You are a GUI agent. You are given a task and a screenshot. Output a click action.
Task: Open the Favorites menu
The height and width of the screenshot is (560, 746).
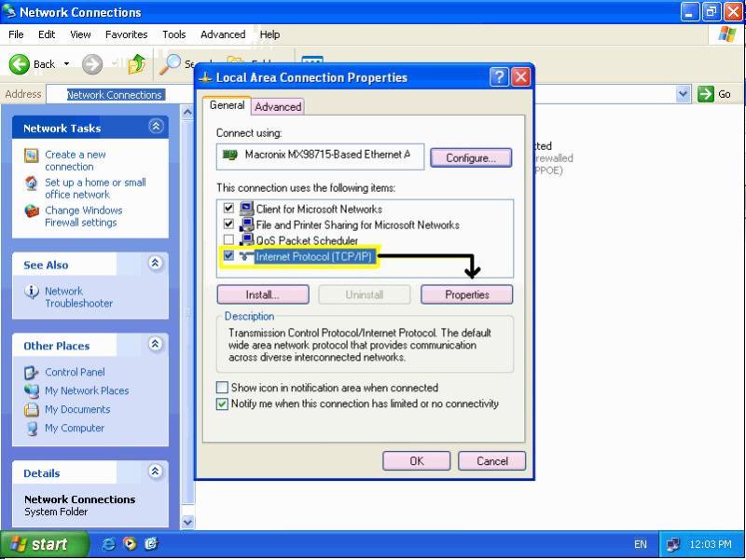coord(127,34)
